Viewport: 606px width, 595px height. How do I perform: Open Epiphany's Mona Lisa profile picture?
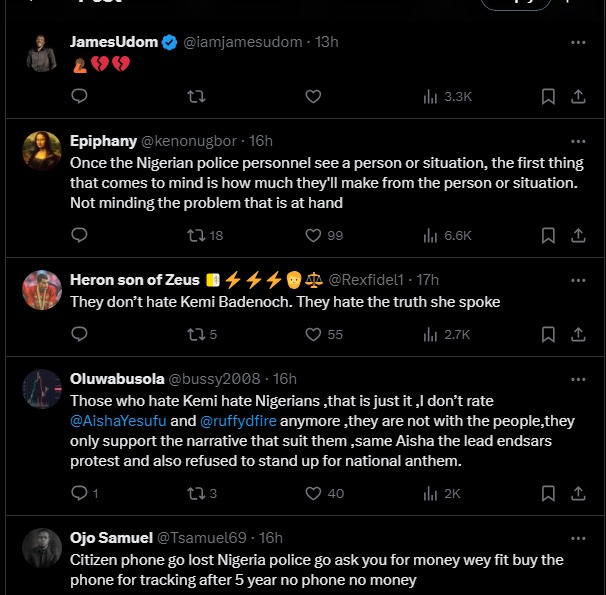[x=42, y=152]
